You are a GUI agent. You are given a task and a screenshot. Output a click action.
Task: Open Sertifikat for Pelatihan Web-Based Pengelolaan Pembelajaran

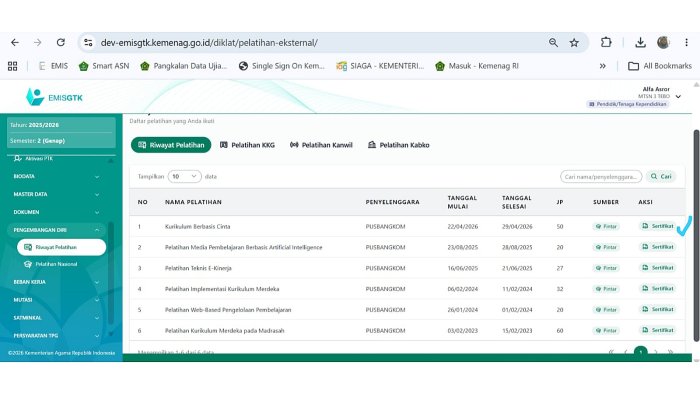coord(658,309)
